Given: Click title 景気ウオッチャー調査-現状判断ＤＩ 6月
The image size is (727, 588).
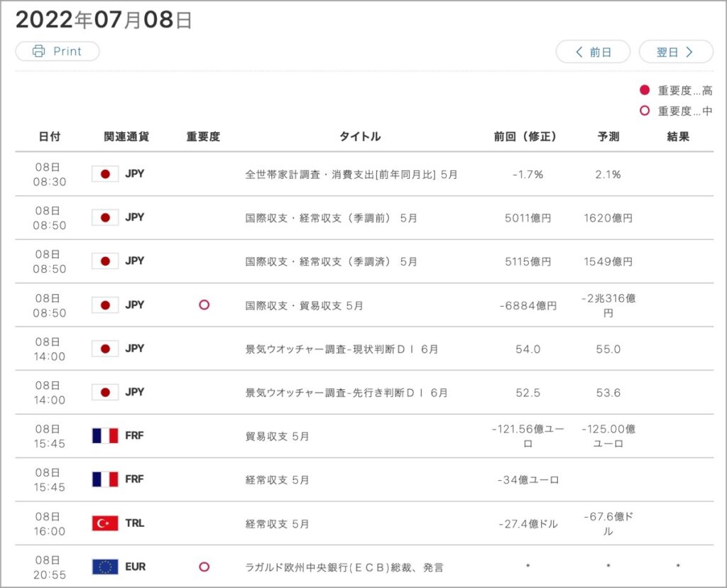Looking at the screenshot, I should coord(341,349).
